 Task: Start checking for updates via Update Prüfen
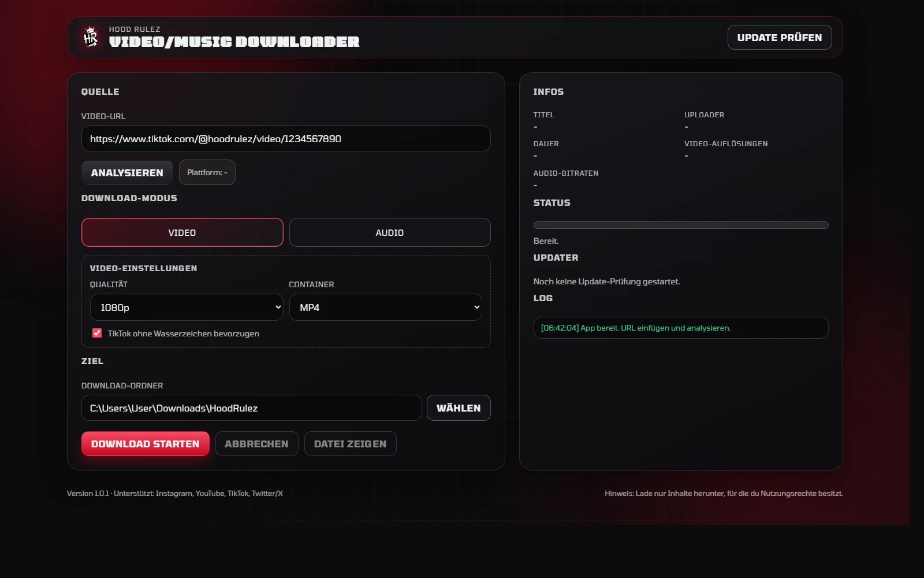click(780, 37)
